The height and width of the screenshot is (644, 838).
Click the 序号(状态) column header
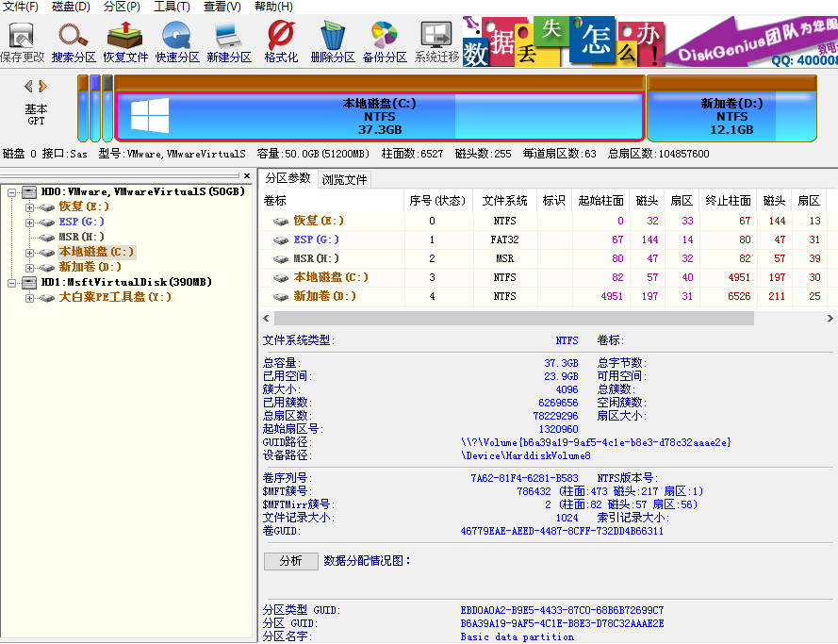coord(437,201)
